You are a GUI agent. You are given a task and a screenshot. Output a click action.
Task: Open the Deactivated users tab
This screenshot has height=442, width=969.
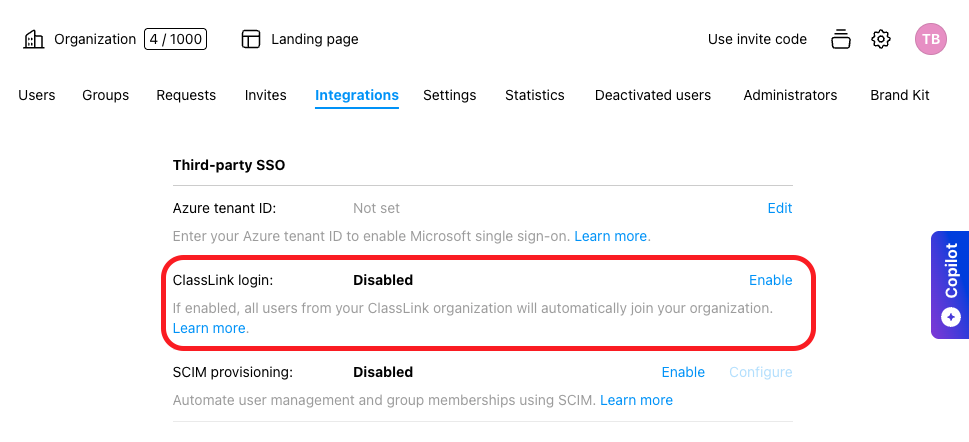[x=653, y=95]
